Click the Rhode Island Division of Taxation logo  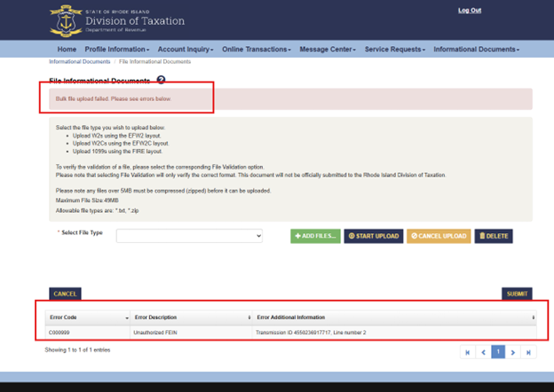(117, 20)
